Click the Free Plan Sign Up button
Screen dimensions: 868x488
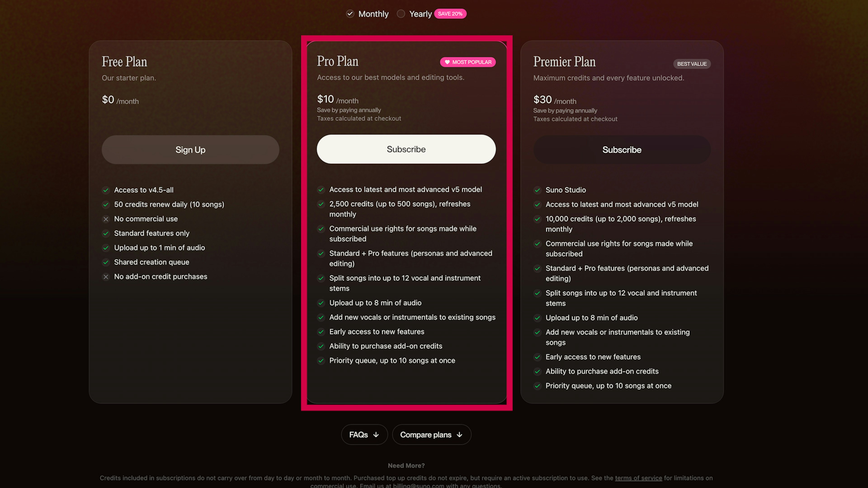tap(190, 150)
